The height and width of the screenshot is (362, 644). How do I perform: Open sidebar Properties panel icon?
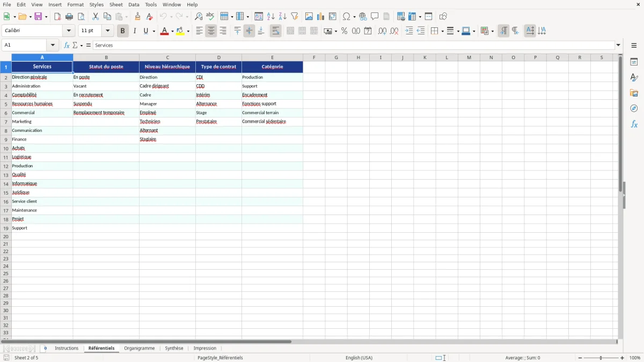[x=634, y=62]
